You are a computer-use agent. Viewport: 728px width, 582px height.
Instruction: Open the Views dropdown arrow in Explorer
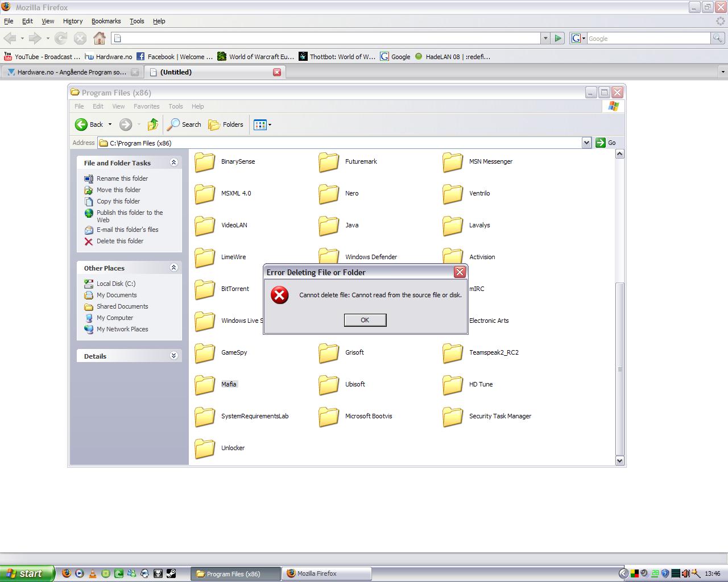click(x=270, y=124)
